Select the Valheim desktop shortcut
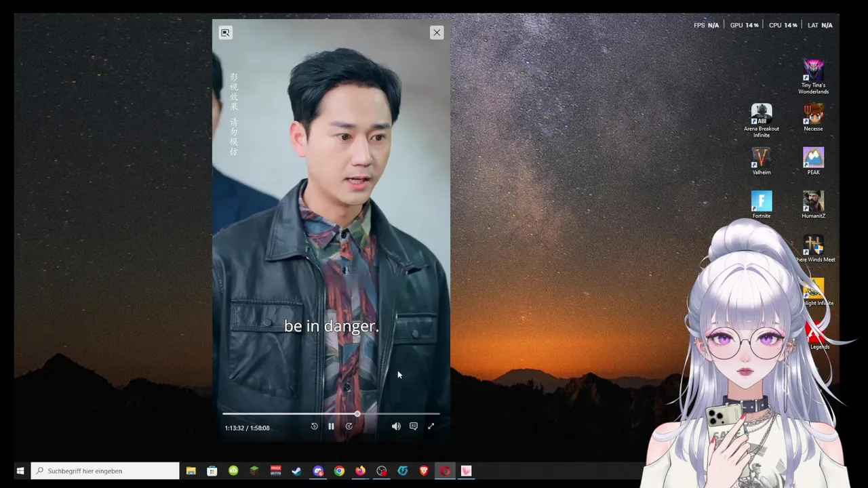The image size is (868, 488). click(762, 161)
